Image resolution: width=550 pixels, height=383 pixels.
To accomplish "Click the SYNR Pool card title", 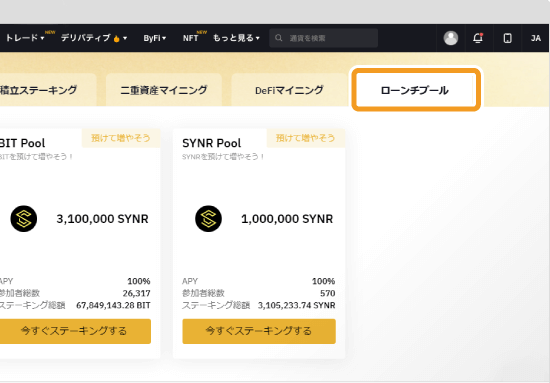I will coord(212,143).
